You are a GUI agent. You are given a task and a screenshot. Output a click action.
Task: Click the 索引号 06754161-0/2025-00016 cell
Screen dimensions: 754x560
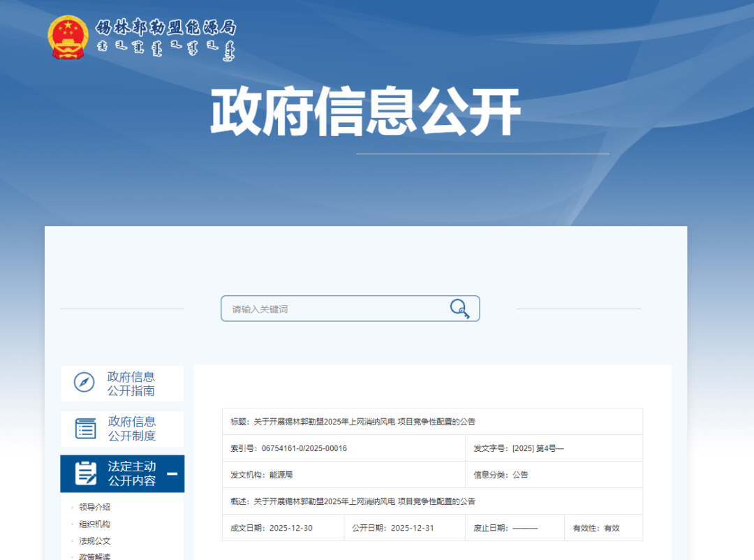coord(343,448)
